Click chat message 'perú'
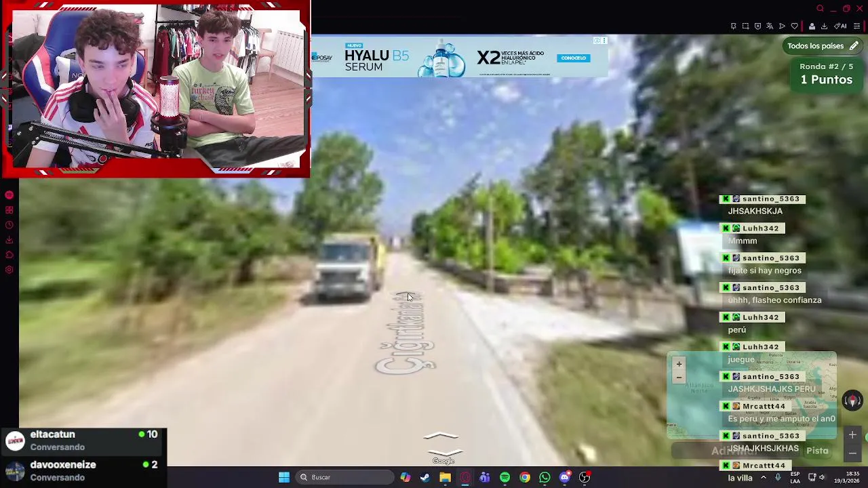 point(736,330)
